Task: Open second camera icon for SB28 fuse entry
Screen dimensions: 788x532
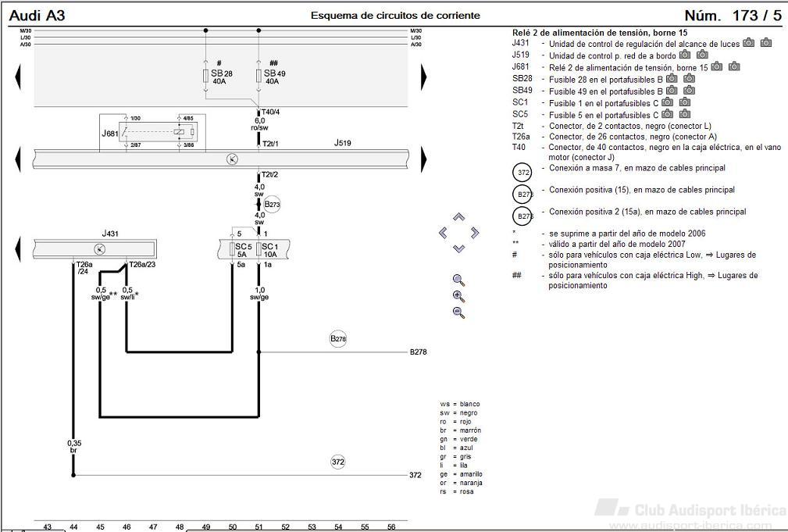Action: click(690, 78)
